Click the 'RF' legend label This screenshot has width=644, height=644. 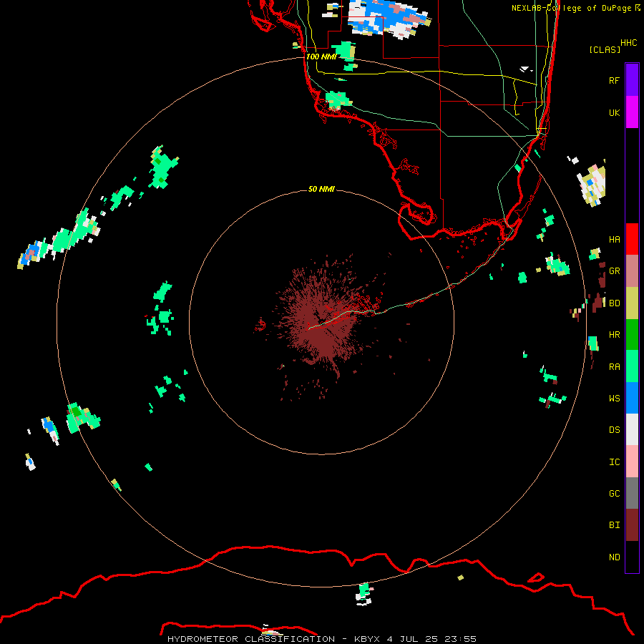coord(614,80)
